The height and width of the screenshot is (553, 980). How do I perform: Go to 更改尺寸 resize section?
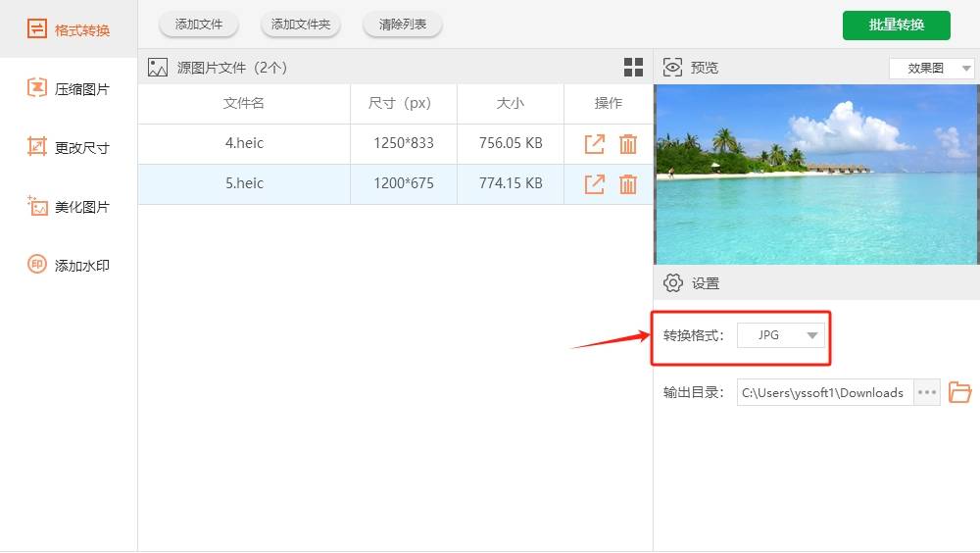click(69, 148)
